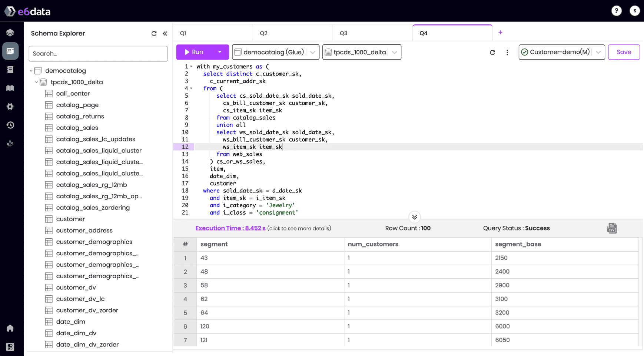Viewport: 644px width, 356px height.
Task: Save the Q4 query
Action: [x=624, y=52]
